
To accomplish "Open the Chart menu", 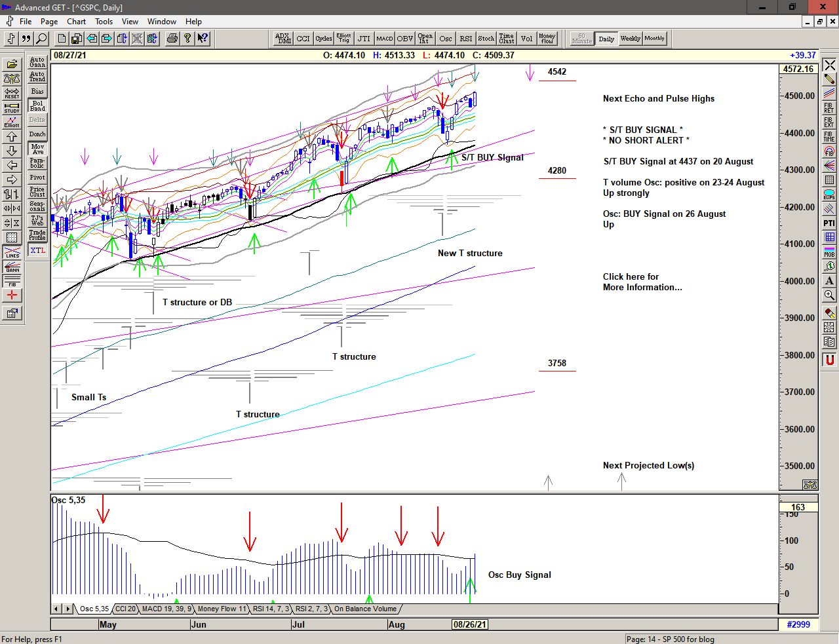I will pyautogui.click(x=76, y=22).
